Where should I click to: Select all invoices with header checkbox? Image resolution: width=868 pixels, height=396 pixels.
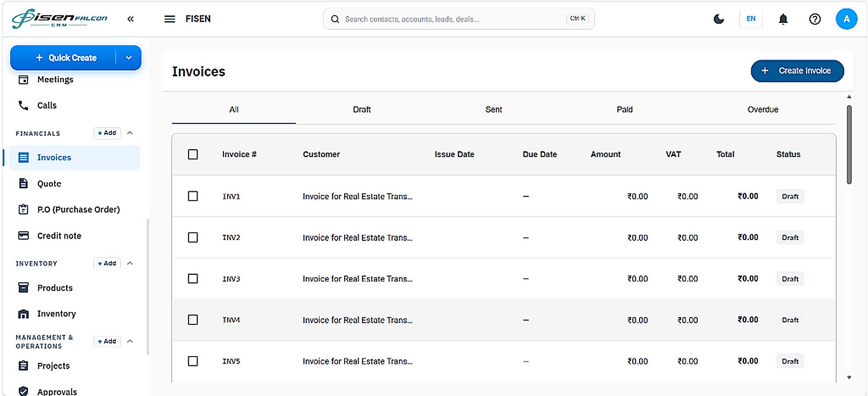point(193,154)
